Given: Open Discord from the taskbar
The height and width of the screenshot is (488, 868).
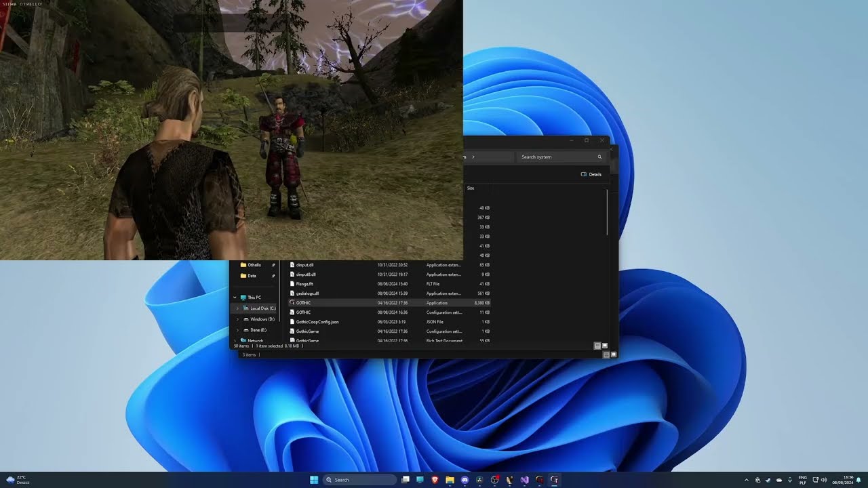Looking at the screenshot, I should click(465, 480).
